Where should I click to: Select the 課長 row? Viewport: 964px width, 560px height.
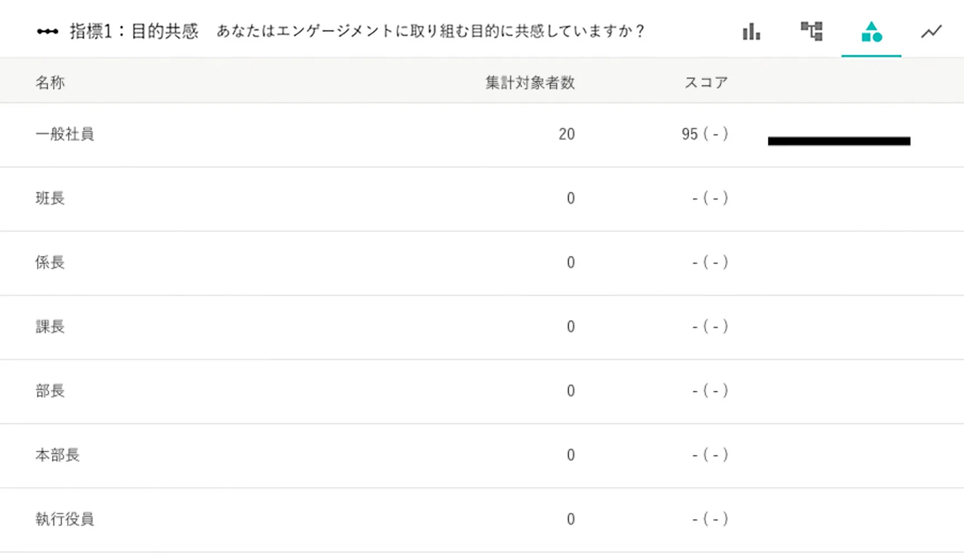pos(482,327)
